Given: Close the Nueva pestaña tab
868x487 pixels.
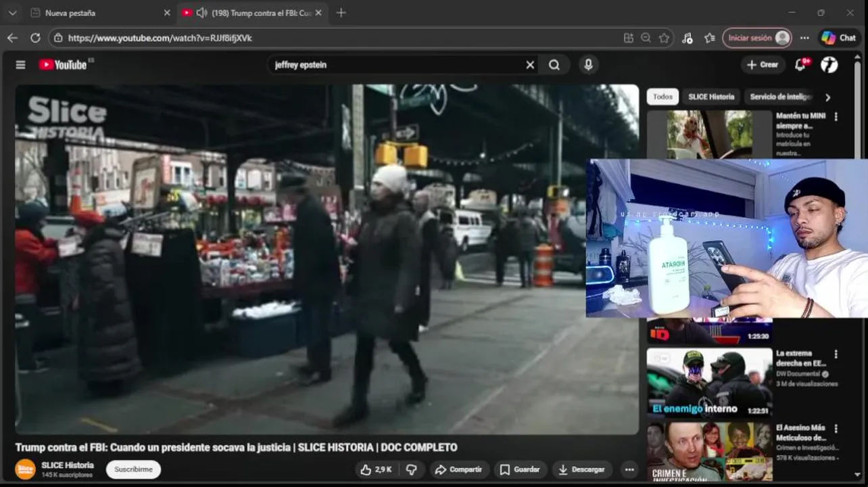Looking at the screenshot, I should [167, 13].
